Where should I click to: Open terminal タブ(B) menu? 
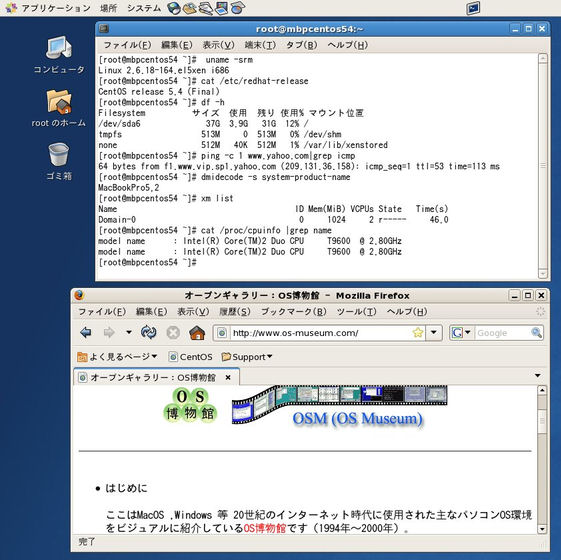click(x=302, y=45)
